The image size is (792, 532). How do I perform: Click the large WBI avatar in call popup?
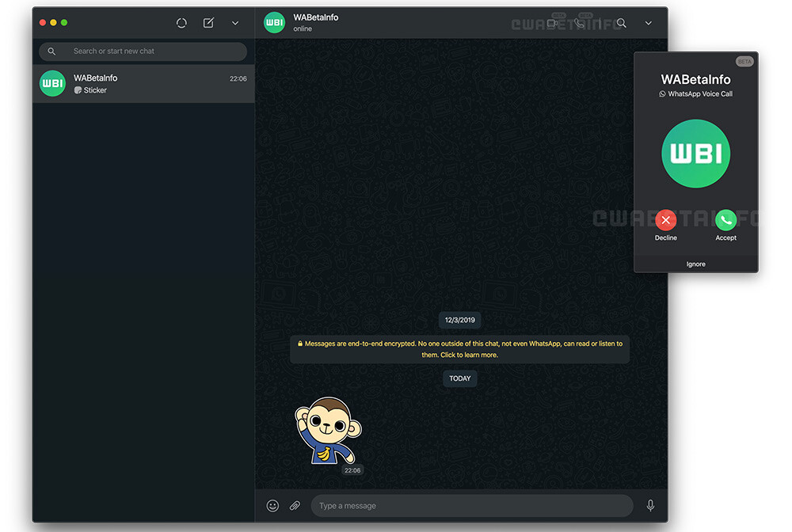pos(695,154)
